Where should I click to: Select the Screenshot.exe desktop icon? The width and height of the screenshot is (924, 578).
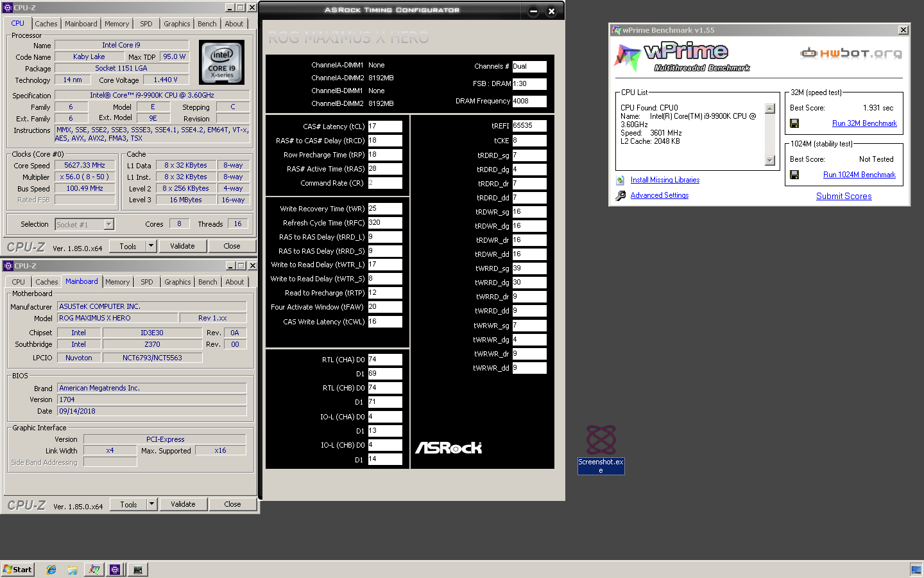pos(601,450)
